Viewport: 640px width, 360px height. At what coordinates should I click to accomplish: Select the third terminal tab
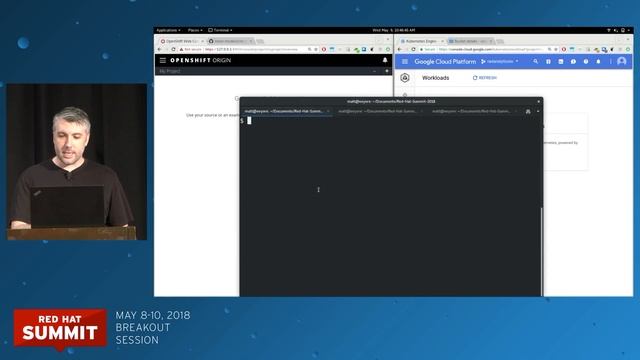pos(473,111)
